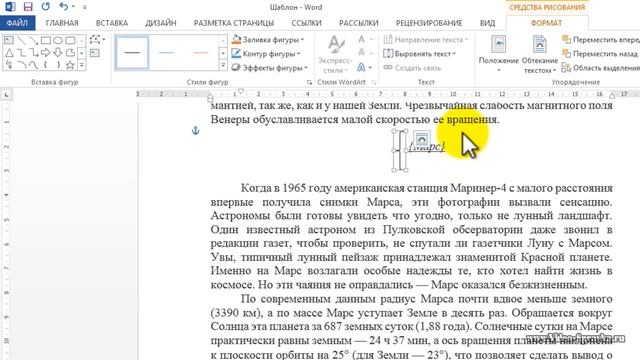Select the right block arrow shape
Screen dimensions: 640x360
click(46, 53)
